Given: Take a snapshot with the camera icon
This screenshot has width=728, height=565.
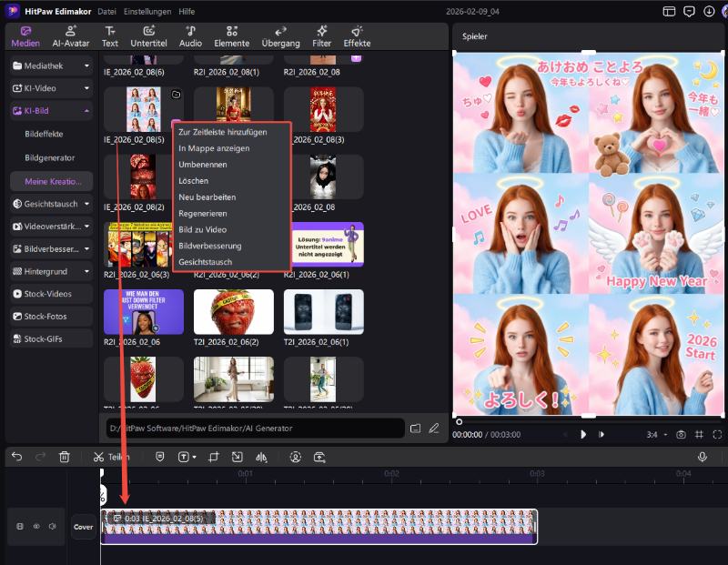Looking at the screenshot, I should pos(681,435).
